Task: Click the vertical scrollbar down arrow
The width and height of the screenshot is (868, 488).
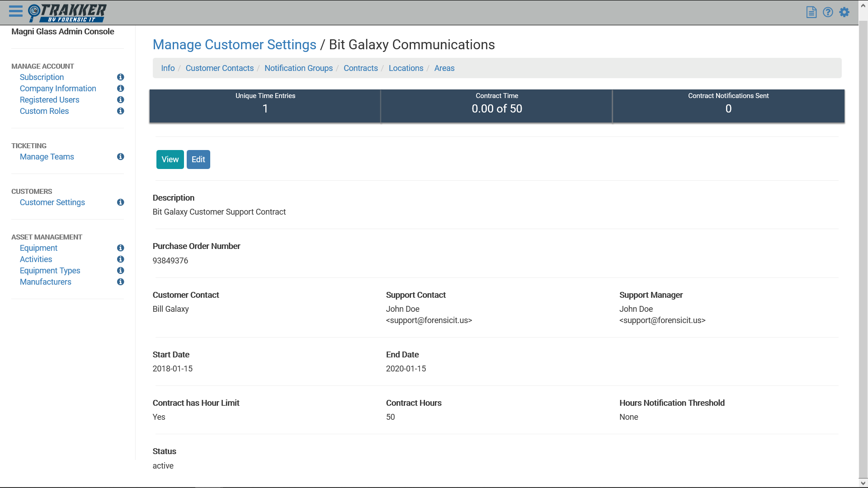Action: coord(863,483)
